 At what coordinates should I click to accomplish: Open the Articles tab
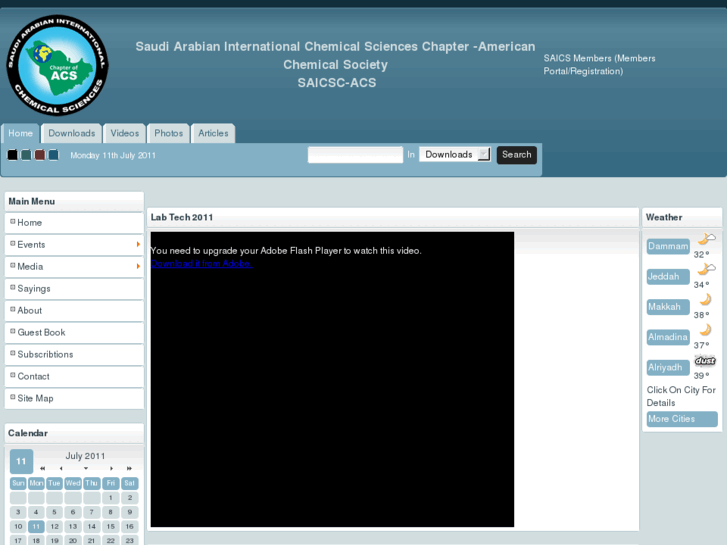point(213,134)
